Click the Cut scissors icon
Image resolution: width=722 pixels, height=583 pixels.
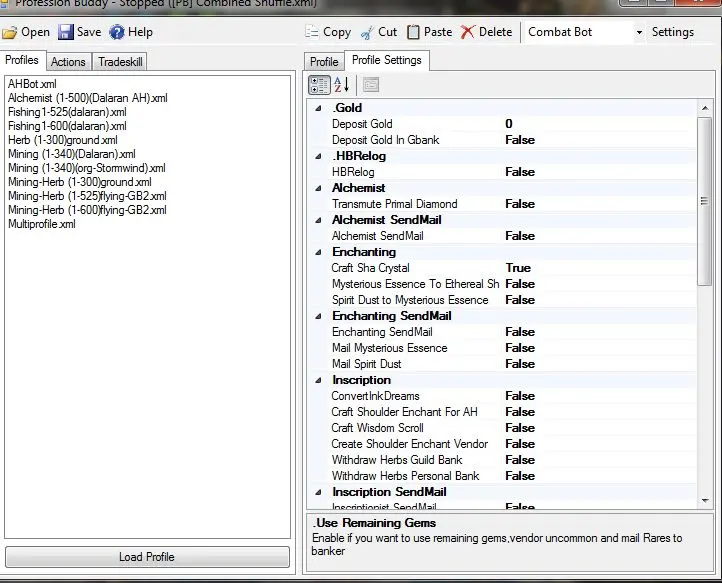367,32
